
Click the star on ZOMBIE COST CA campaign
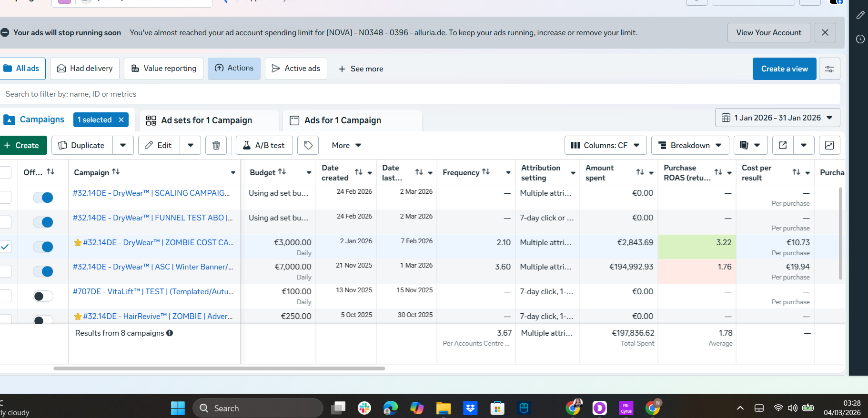78,242
